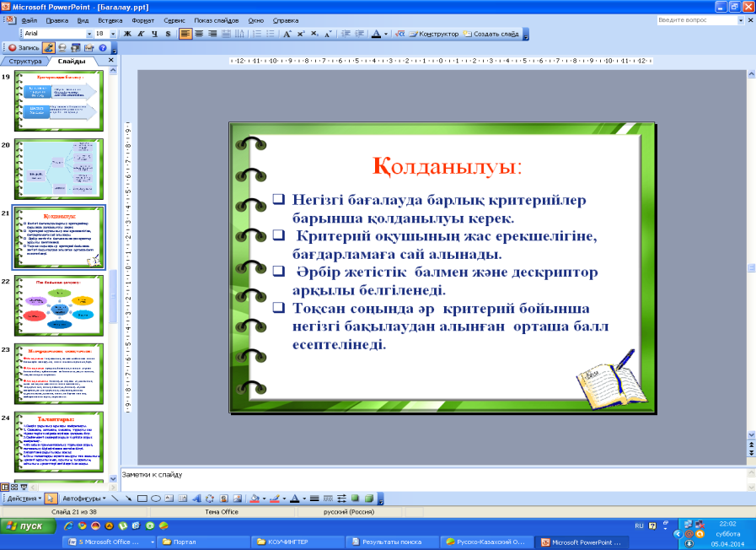Center text alignment button
Image resolution: width=756 pixels, height=550 pixels.
tap(199, 34)
